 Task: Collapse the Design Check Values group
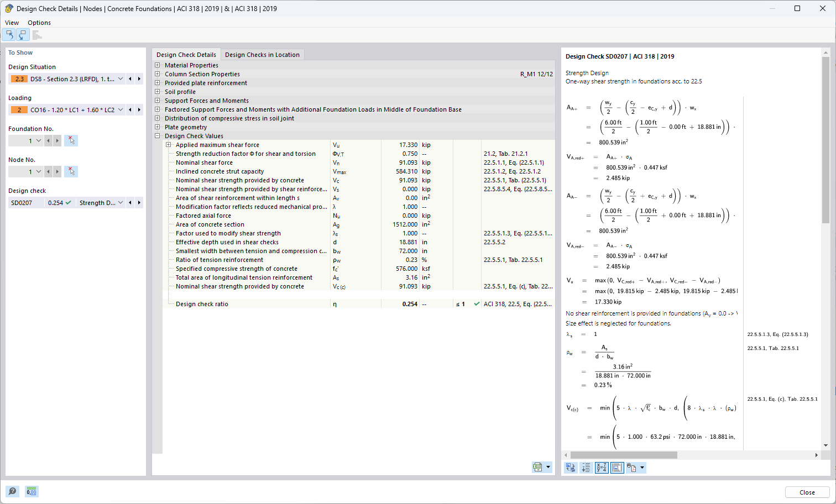point(158,136)
